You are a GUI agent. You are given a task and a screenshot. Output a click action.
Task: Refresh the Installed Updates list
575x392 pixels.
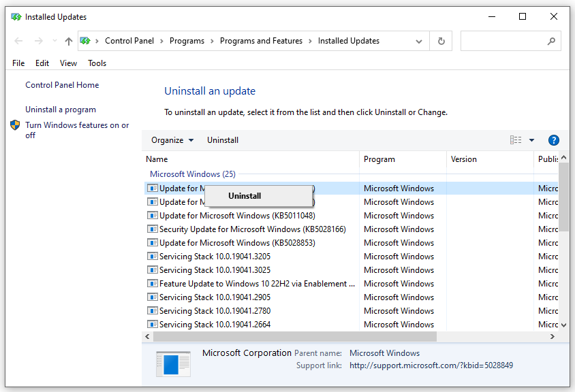440,41
